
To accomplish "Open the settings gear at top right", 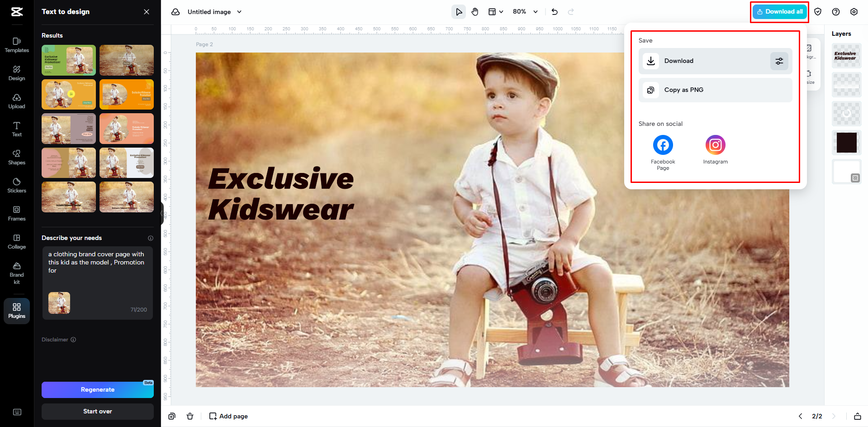I will [x=854, y=11].
